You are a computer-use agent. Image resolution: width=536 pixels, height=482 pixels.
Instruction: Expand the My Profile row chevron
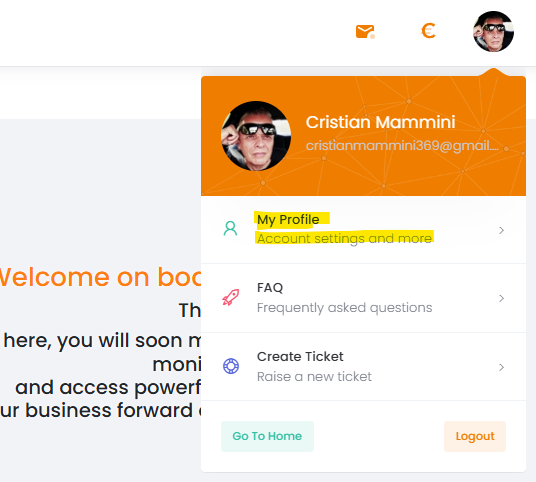tap(501, 230)
